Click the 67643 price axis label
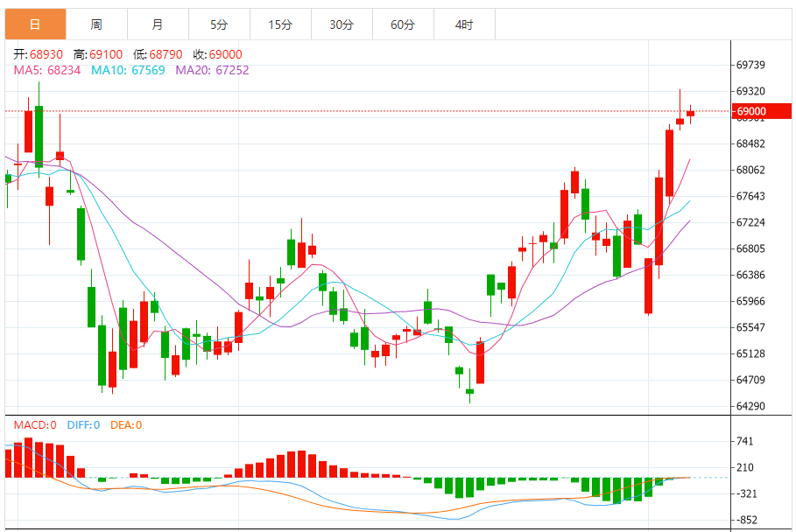Screen dimensions: 796x532 click(x=750, y=196)
